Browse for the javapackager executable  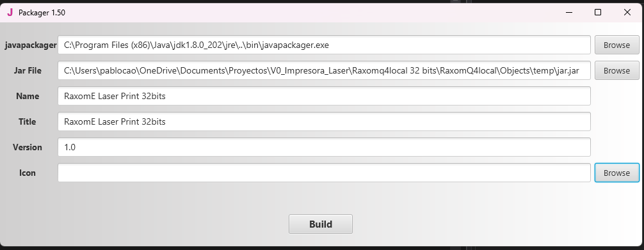(616, 45)
